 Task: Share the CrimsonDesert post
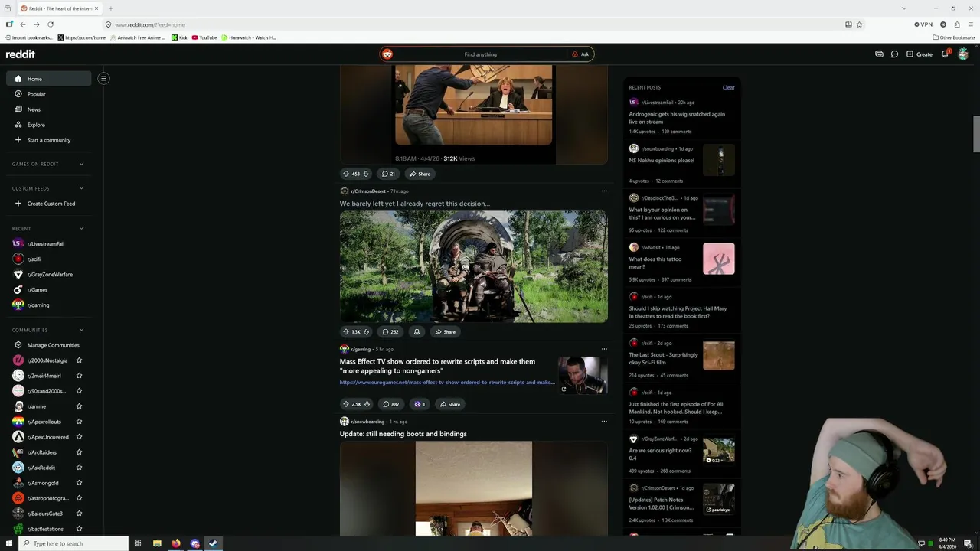tap(444, 331)
